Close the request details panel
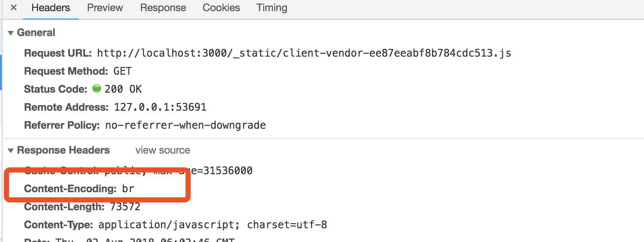 [13, 8]
